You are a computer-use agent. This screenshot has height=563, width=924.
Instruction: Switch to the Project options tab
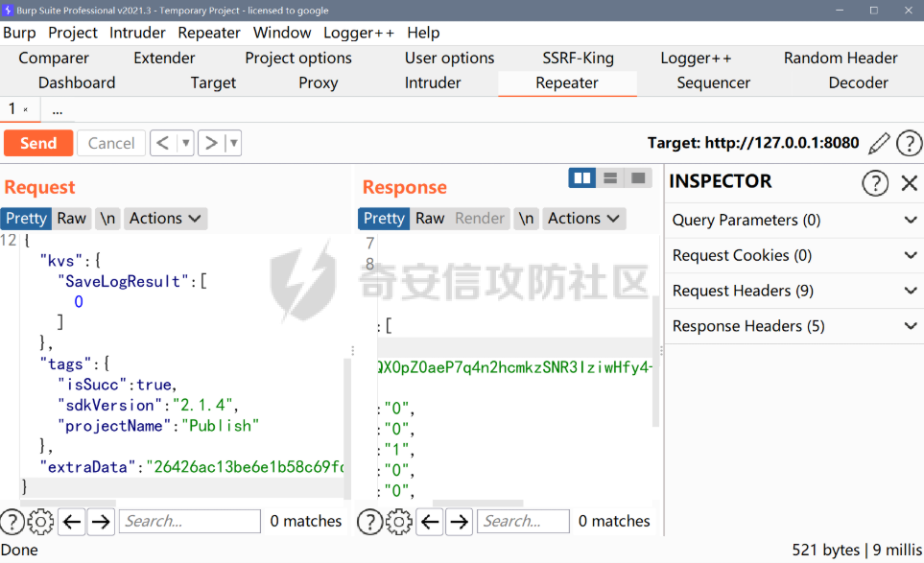pos(298,59)
